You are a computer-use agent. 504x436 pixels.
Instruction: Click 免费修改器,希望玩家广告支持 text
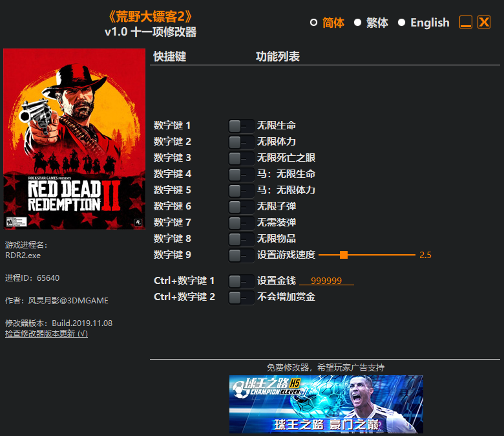325,367
